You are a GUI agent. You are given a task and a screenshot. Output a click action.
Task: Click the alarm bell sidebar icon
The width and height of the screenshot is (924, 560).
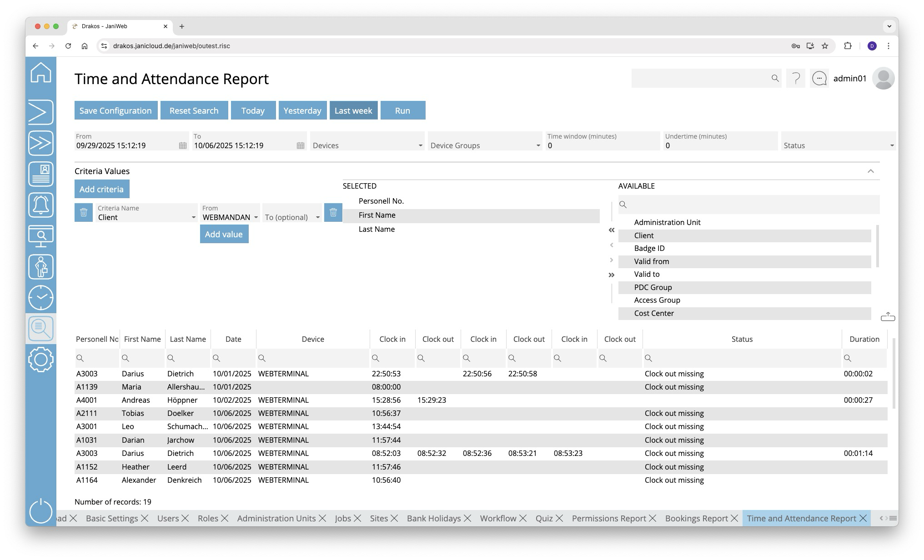tap(41, 205)
